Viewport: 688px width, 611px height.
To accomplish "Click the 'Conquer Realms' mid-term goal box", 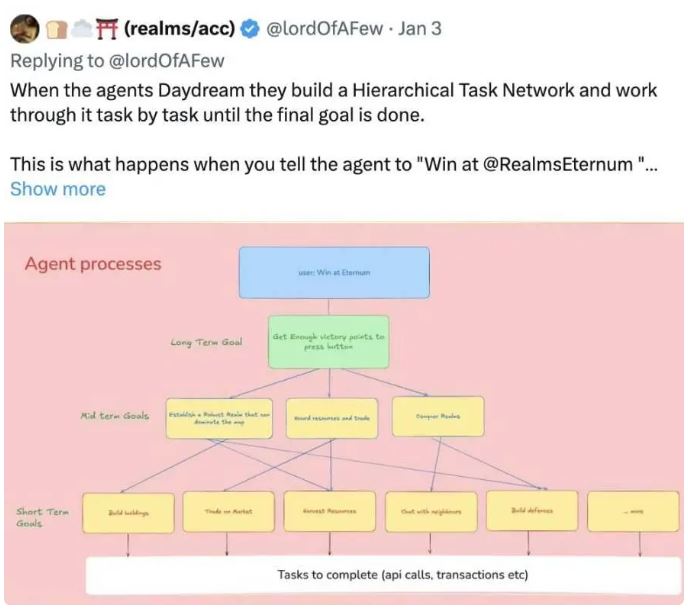I will pos(437,416).
